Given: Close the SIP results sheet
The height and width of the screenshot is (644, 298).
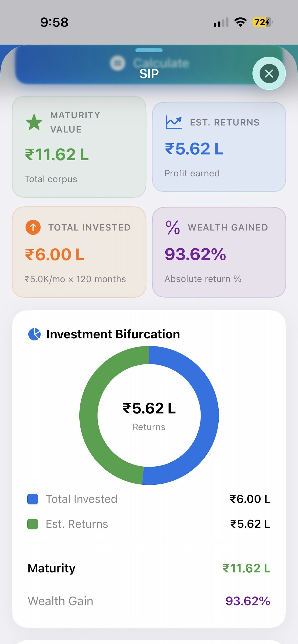Looking at the screenshot, I should click(269, 74).
